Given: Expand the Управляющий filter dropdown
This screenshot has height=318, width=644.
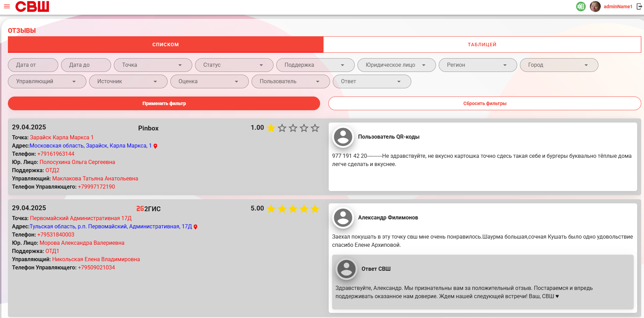Looking at the screenshot, I should tap(47, 81).
